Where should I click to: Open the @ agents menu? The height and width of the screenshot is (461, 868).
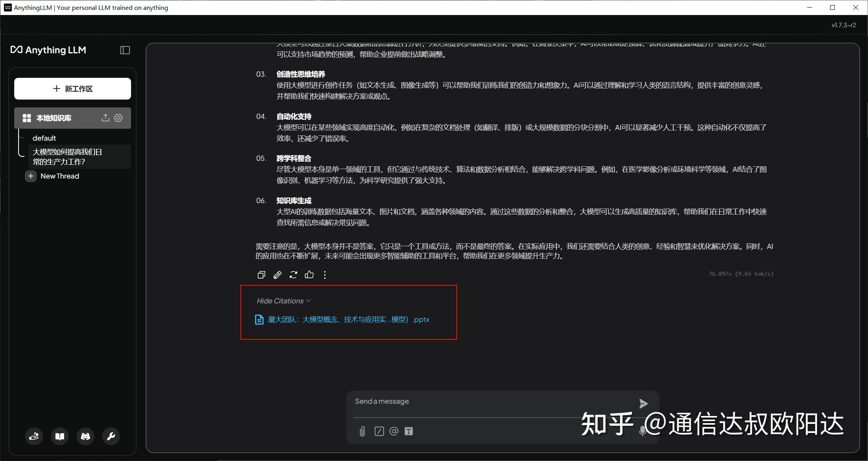point(394,431)
